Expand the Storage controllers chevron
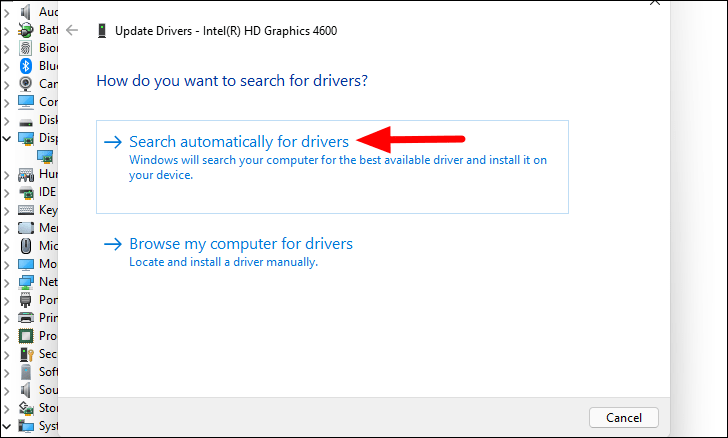This screenshot has height=438, width=728. (6, 409)
